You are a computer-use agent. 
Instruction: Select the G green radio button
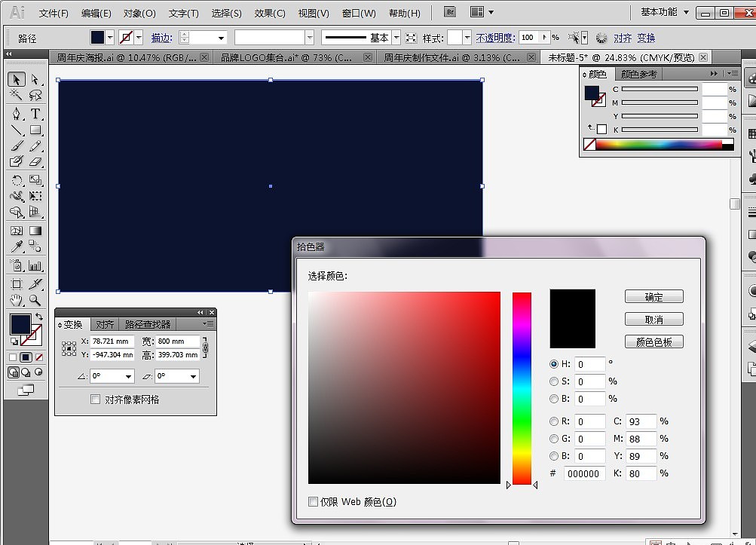click(x=553, y=439)
